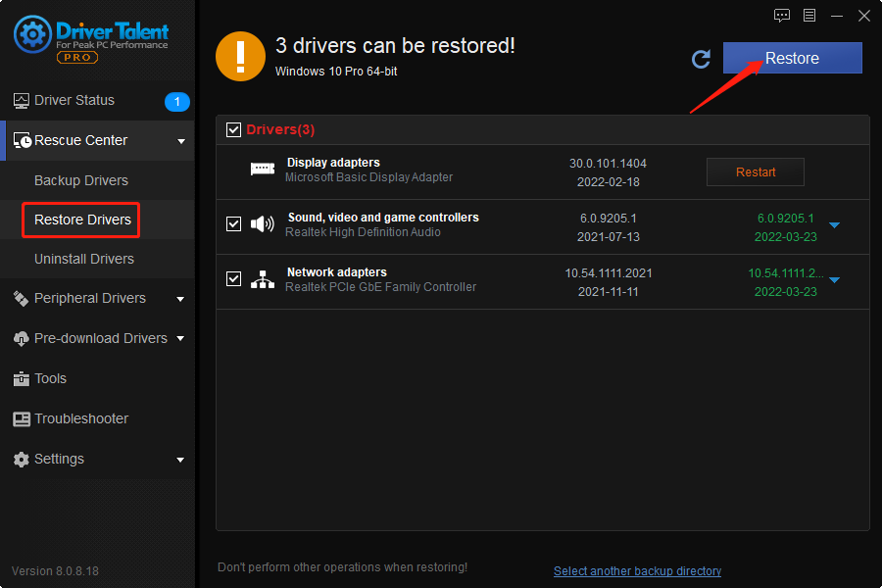This screenshot has width=882, height=588.
Task: Click Select another backup directory link
Action: [x=637, y=571]
